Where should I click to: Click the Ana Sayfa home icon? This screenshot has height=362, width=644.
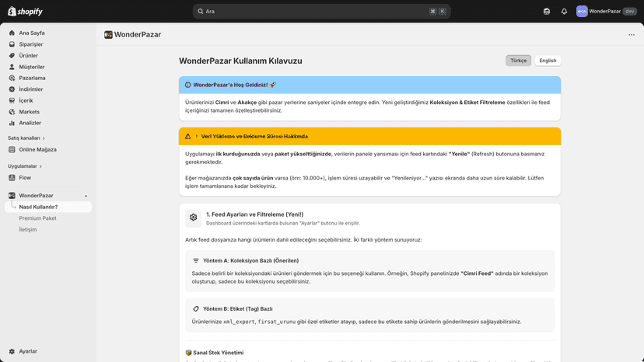(x=12, y=33)
